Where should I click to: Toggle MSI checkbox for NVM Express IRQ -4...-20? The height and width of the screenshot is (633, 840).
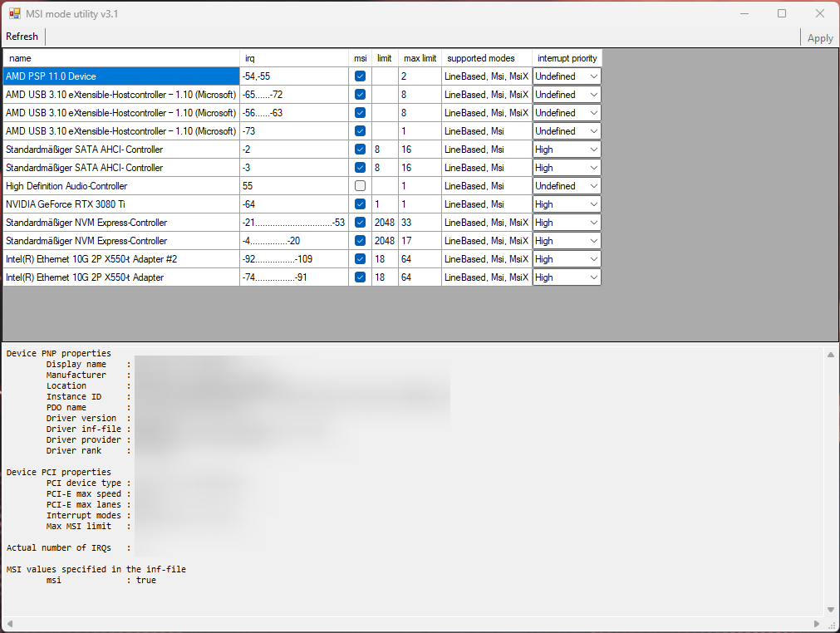click(x=360, y=240)
